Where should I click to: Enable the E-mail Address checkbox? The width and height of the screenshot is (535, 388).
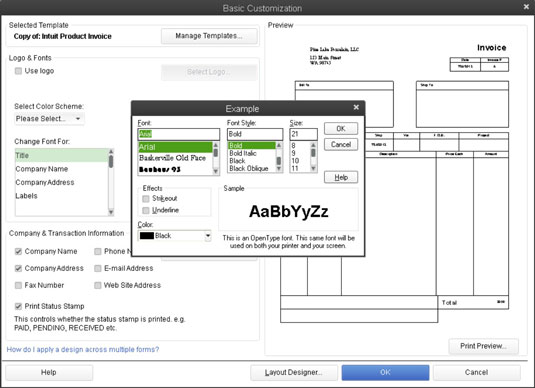[98, 269]
